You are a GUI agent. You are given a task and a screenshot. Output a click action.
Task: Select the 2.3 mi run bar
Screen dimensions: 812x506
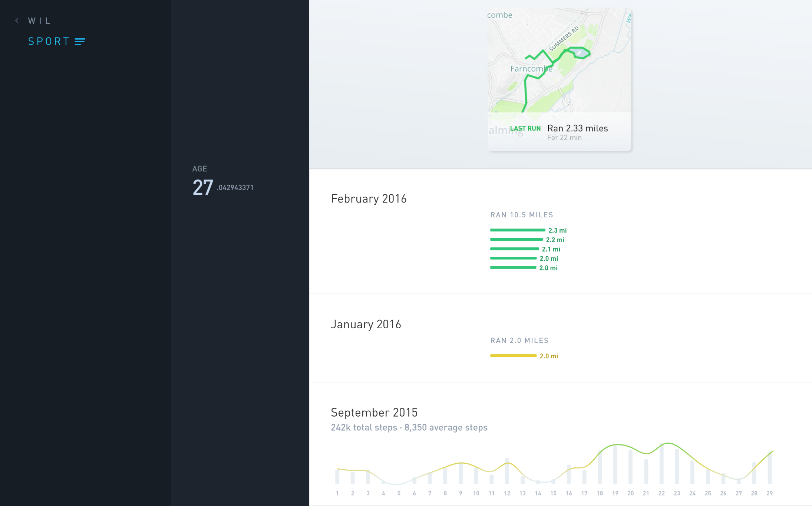[518, 230]
